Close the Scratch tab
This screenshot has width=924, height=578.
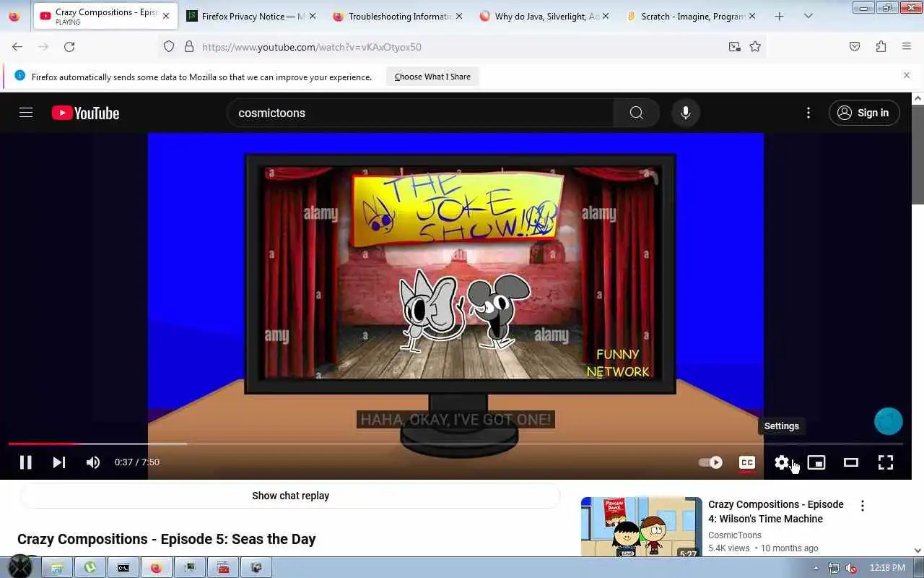752,16
